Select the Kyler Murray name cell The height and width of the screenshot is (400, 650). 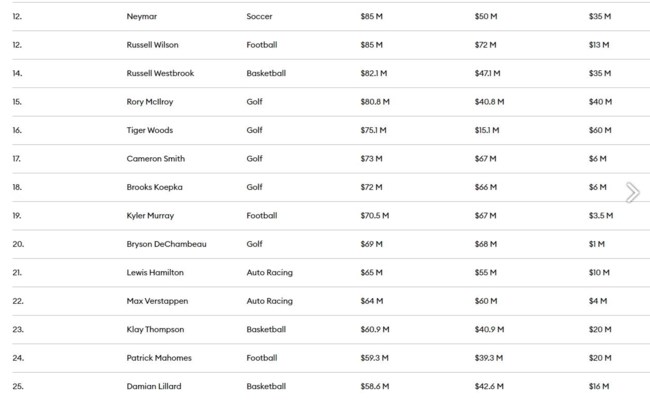pyautogui.click(x=150, y=215)
